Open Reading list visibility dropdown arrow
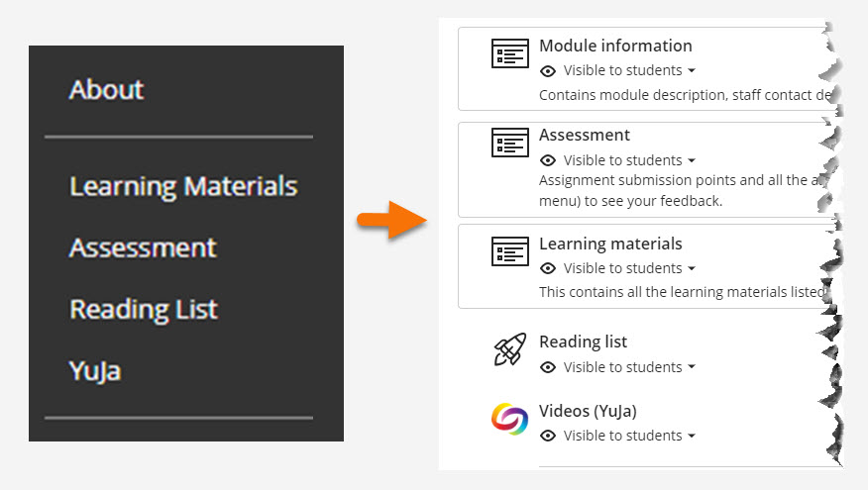Screen dimensions: 868x490 pos(692,367)
